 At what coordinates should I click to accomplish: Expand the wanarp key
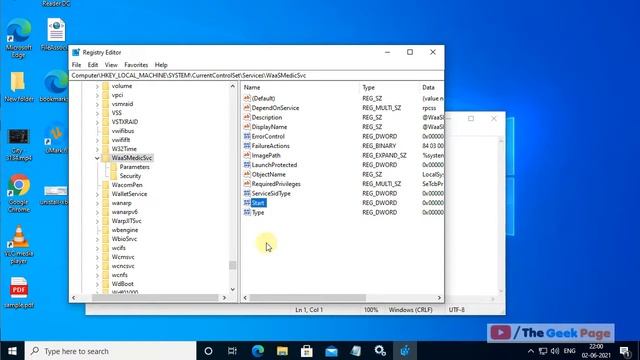pyautogui.click(x=97, y=203)
